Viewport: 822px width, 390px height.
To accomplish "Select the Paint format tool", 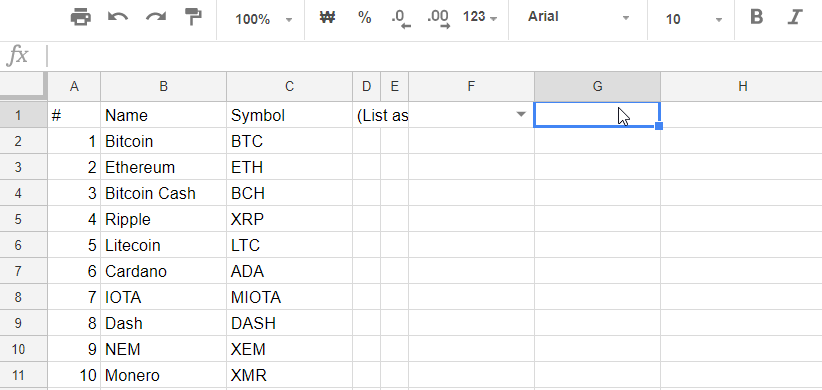I will [x=193, y=18].
